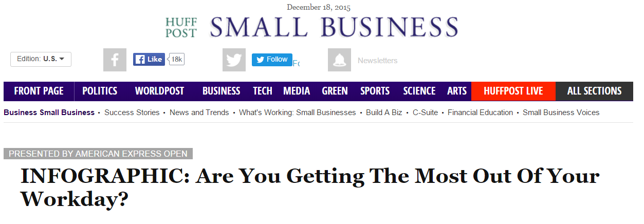Follow on Twitter
Screen dimensions: 644x224
click(x=272, y=60)
